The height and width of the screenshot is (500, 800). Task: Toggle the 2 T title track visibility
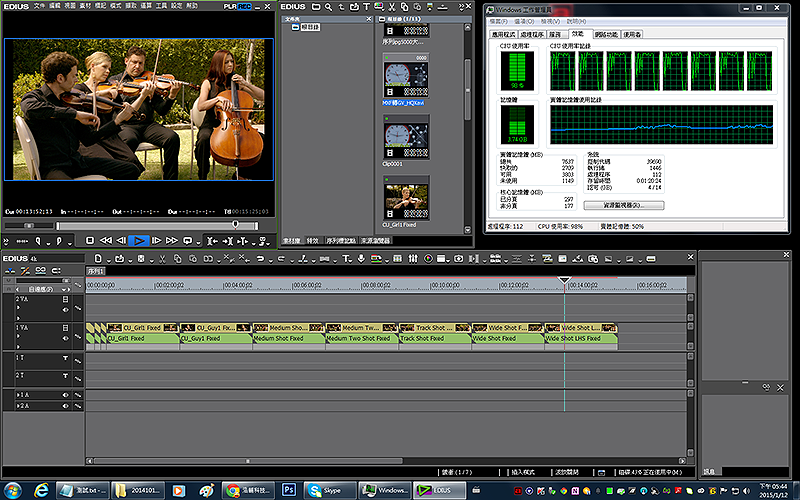point(65,376)
